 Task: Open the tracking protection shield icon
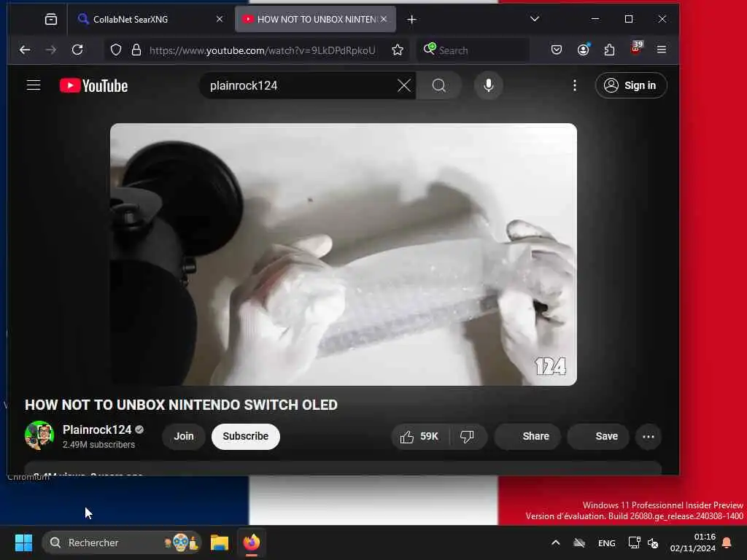116,50
